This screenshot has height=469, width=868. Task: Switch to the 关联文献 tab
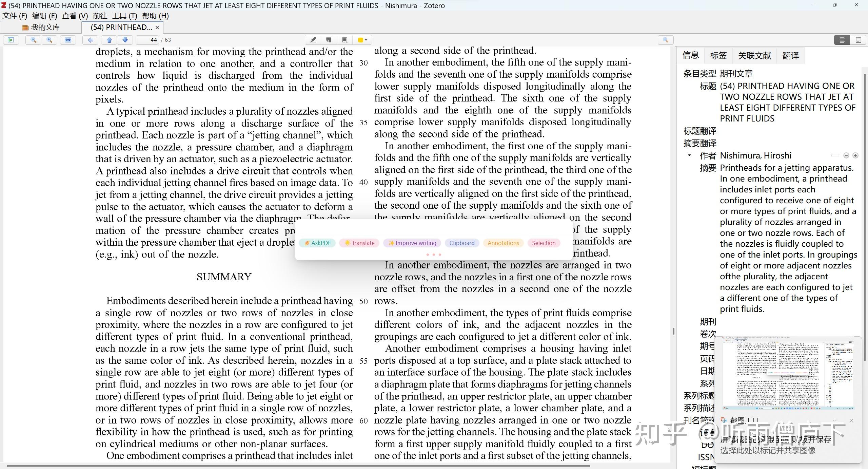coord(754,55)
